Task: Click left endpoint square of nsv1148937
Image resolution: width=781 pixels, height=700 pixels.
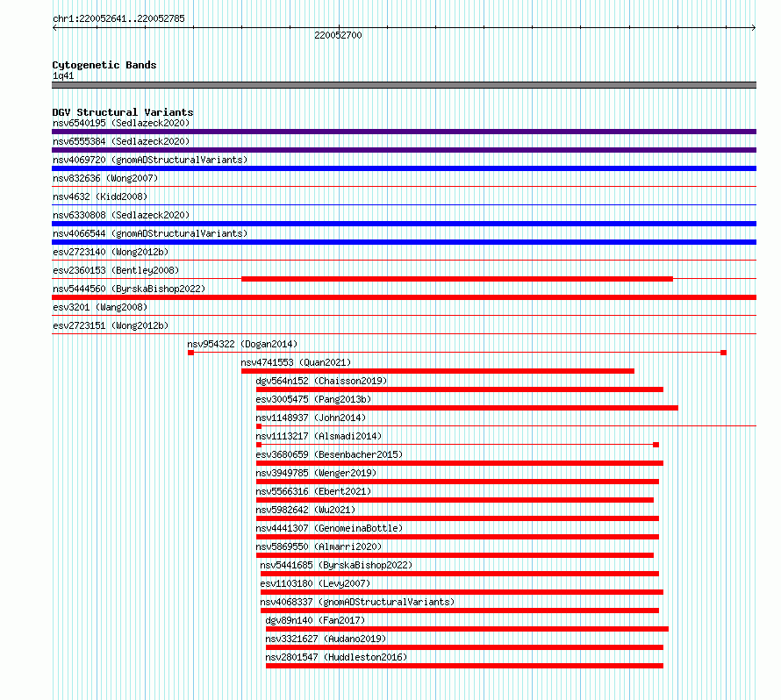Action: coord(259,426)
